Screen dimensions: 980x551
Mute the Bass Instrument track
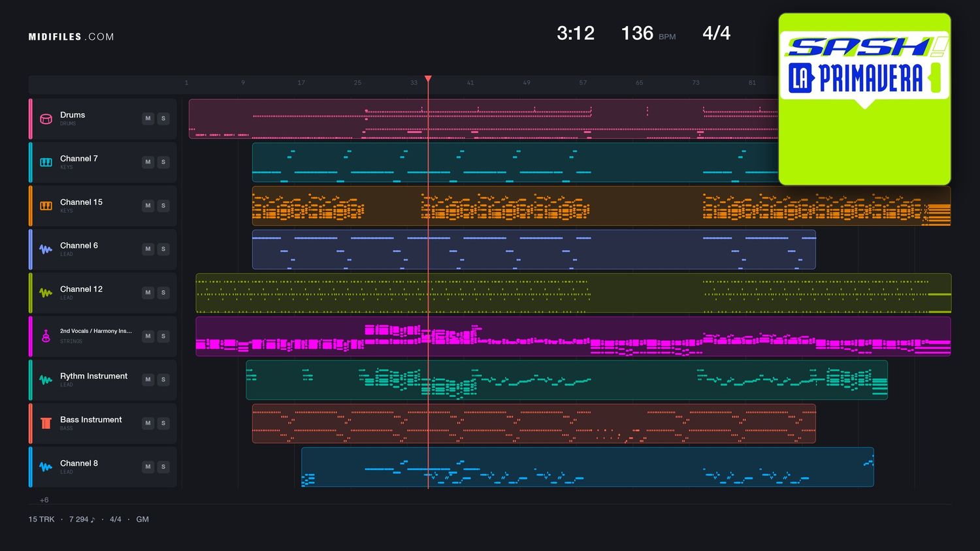coord(148,423)
